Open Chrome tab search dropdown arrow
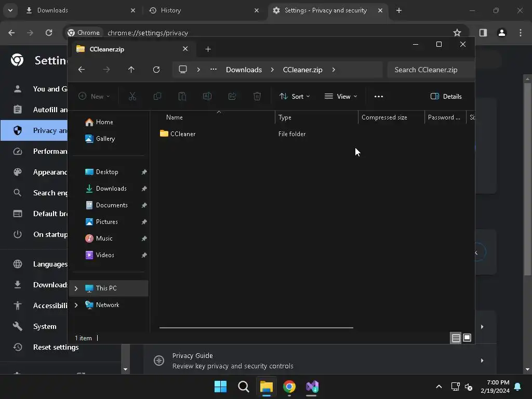532x399 pixels. 10,10
